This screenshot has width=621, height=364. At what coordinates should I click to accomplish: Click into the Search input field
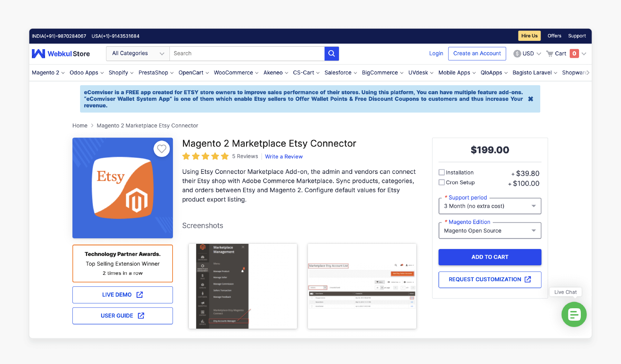247,53
